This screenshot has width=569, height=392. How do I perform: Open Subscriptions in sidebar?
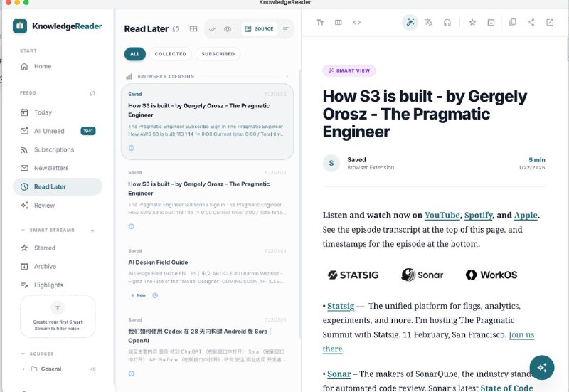(58, 149)
